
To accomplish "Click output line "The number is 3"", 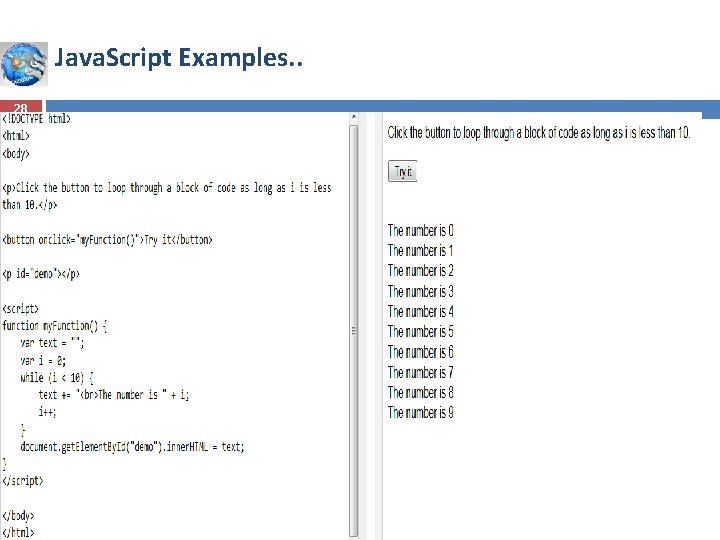I will coord(421,291).
